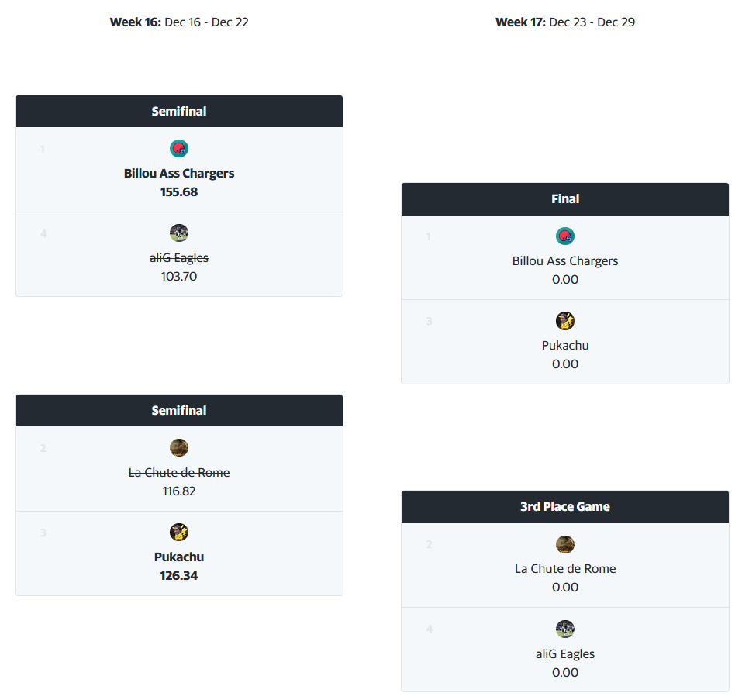Open Billou Ass Chargers helmet icon in Final
The image size is (742, 700).
tap(565, 236)
